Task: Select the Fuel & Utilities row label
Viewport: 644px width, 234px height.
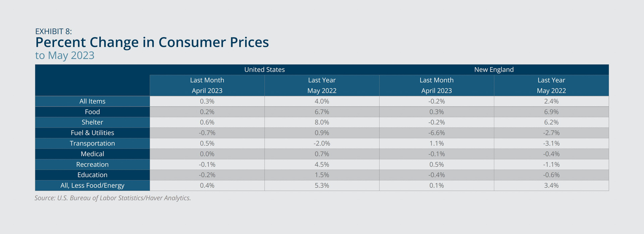Action: pyautogui.click(x=92, y=133)
